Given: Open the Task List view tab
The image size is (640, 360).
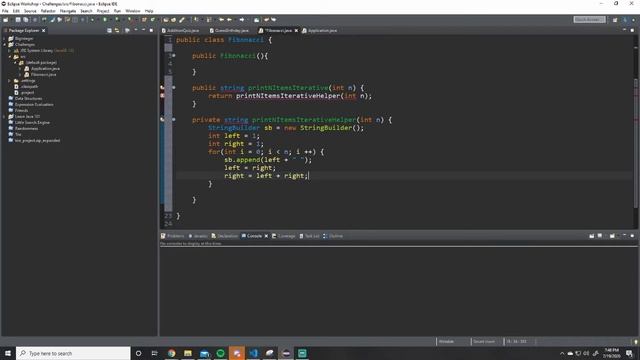Looking at the screenshot, I should point(309,236).
